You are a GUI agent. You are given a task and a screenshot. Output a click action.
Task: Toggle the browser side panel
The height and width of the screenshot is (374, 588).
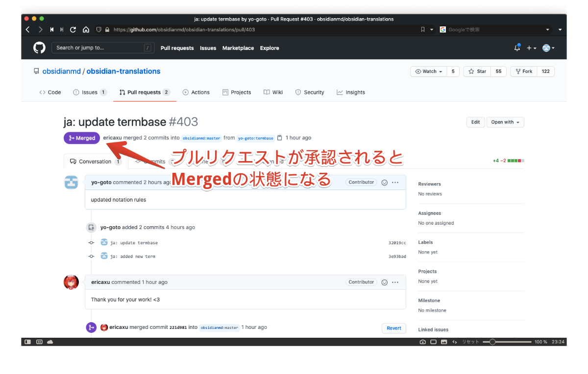[28, 342]
